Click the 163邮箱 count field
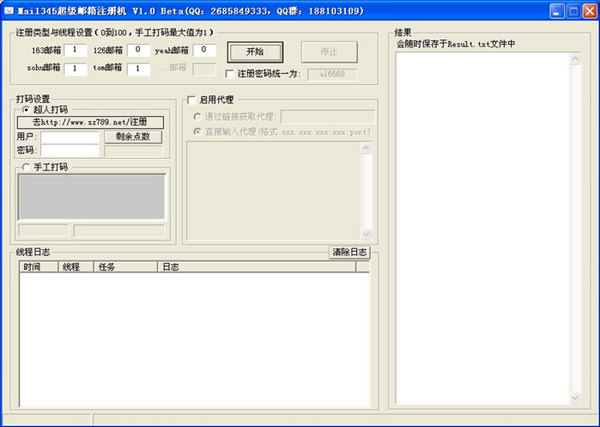Screen dimensions: 600x427 point(76,49)
